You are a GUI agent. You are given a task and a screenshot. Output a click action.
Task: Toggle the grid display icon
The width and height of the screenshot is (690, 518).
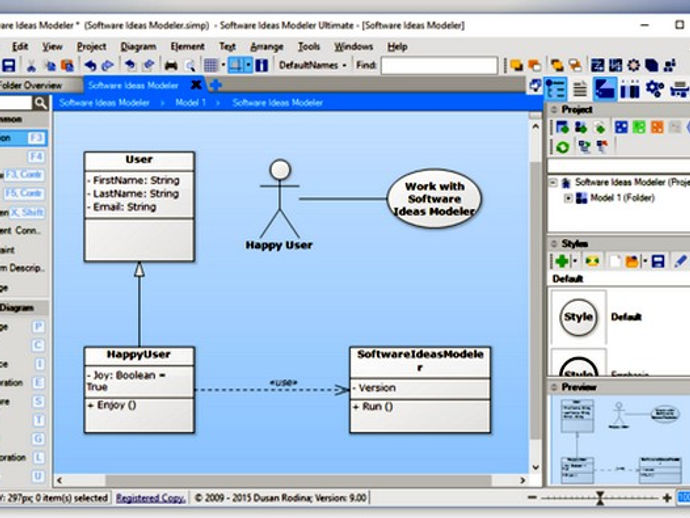point(211,66)
